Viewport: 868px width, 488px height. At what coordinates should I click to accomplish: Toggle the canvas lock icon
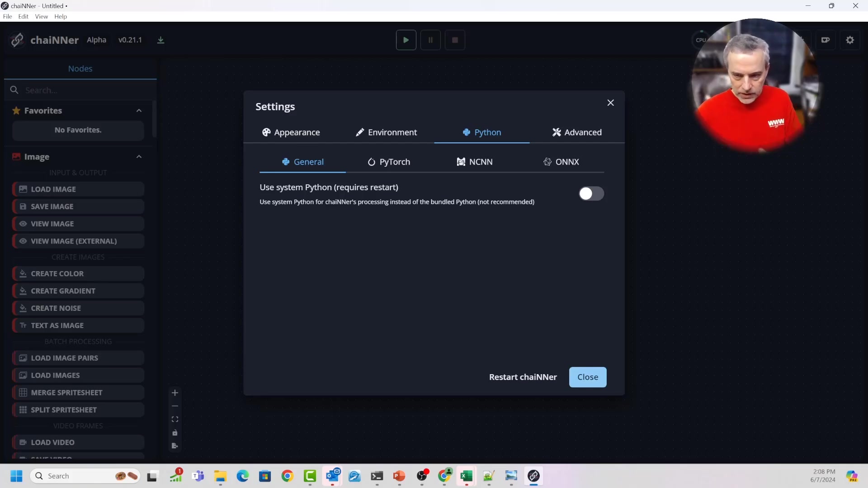(175, 433)
